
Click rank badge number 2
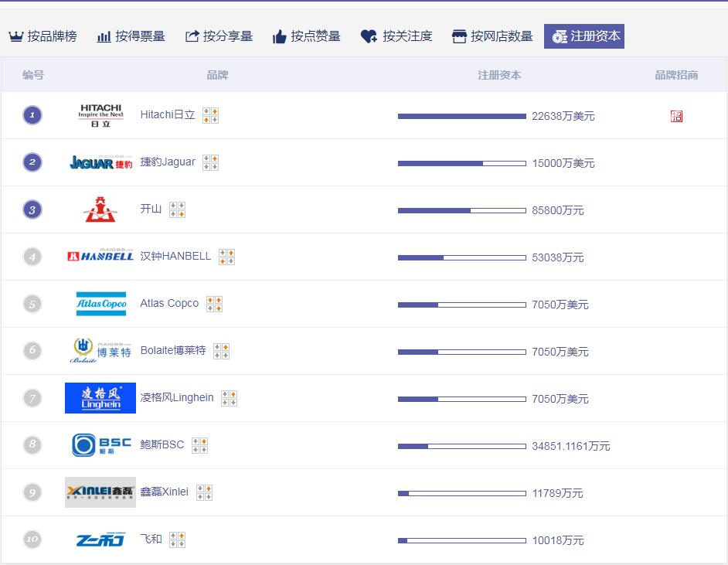(32, 162)
